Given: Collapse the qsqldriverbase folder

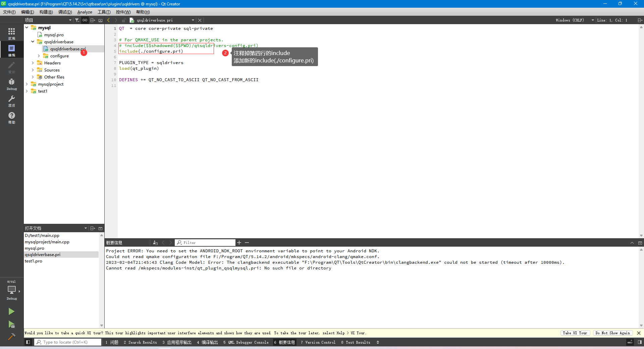Looking at the screenshot, I should tap(33, 42).
